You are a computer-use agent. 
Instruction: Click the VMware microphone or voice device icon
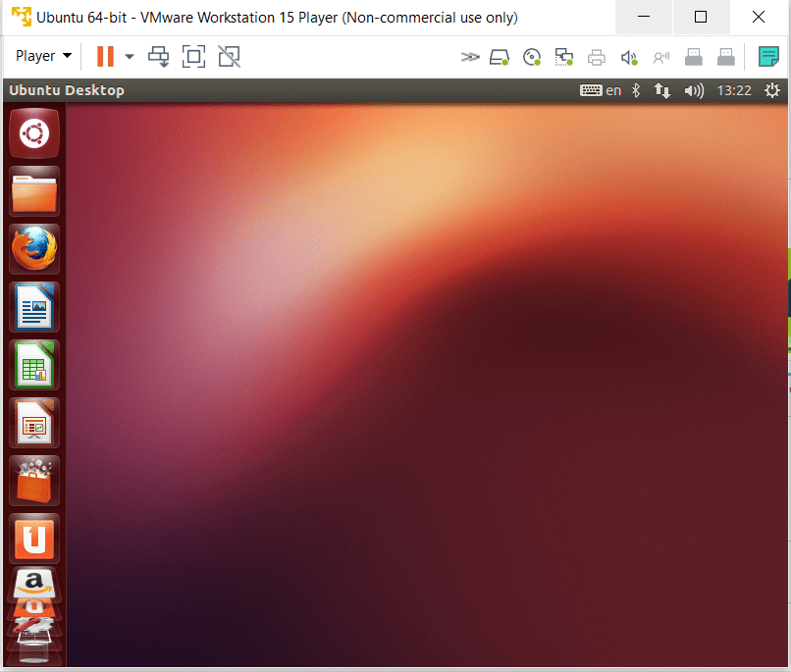660,58
